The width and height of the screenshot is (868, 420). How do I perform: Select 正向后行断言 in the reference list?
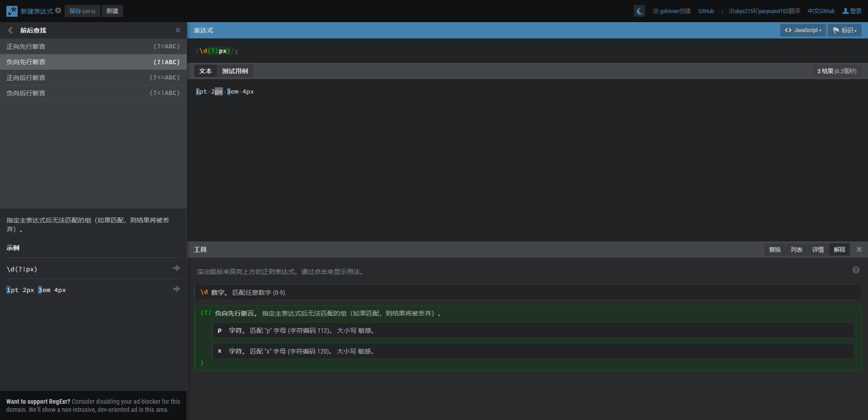coord(93,78)
